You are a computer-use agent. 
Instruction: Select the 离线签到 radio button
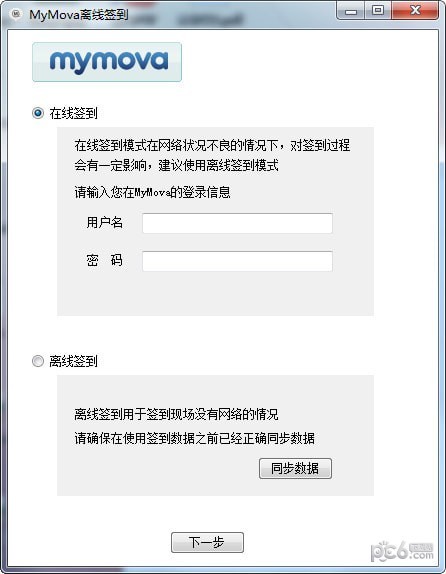[38, 361]
